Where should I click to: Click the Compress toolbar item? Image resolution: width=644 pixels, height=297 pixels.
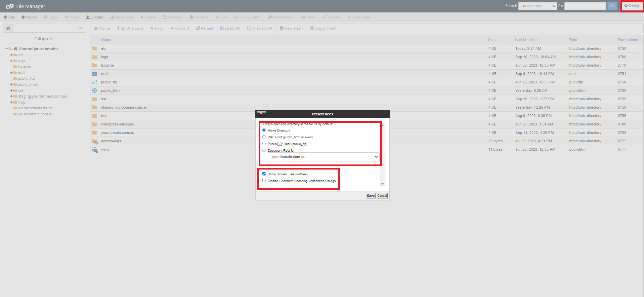pyautogui.click(x=358, y=17)
